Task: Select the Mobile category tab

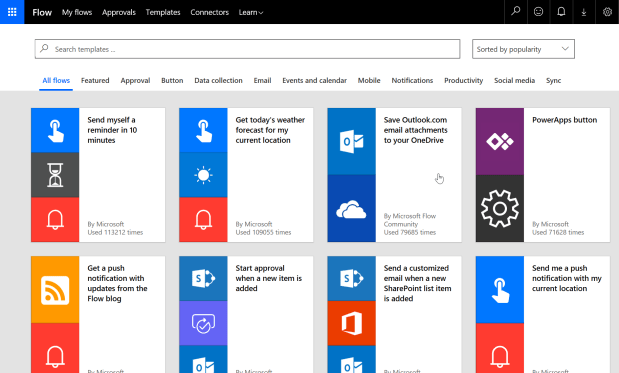Action: point(369,81)
